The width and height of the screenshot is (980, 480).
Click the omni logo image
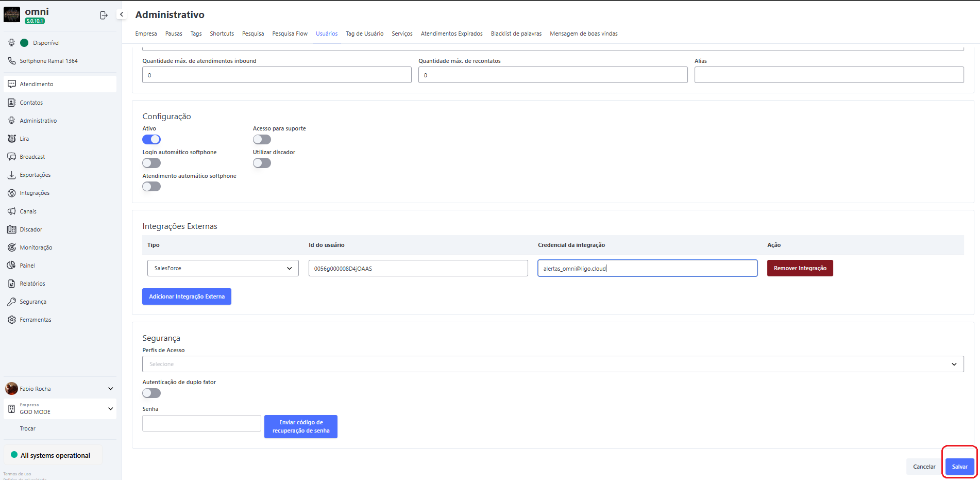(x=12, y=15)
